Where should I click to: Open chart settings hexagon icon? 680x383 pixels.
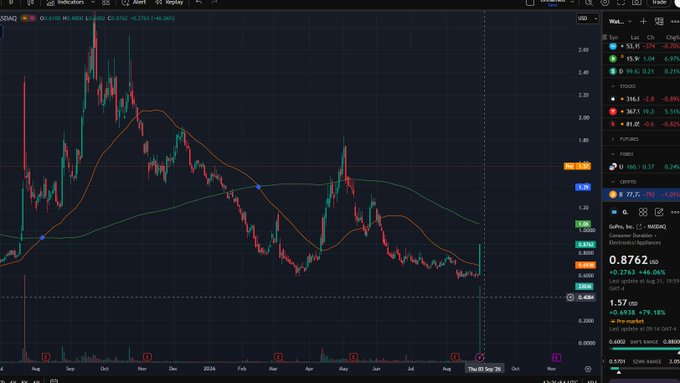(605, 3)
